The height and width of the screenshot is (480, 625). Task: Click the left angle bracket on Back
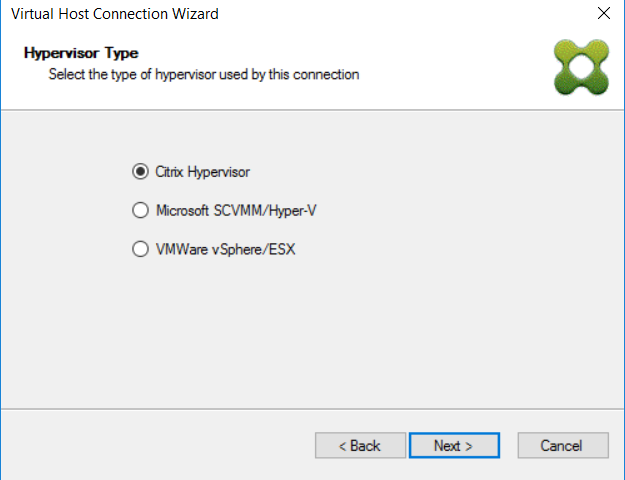pyautogui.click(x=342, y=446)
